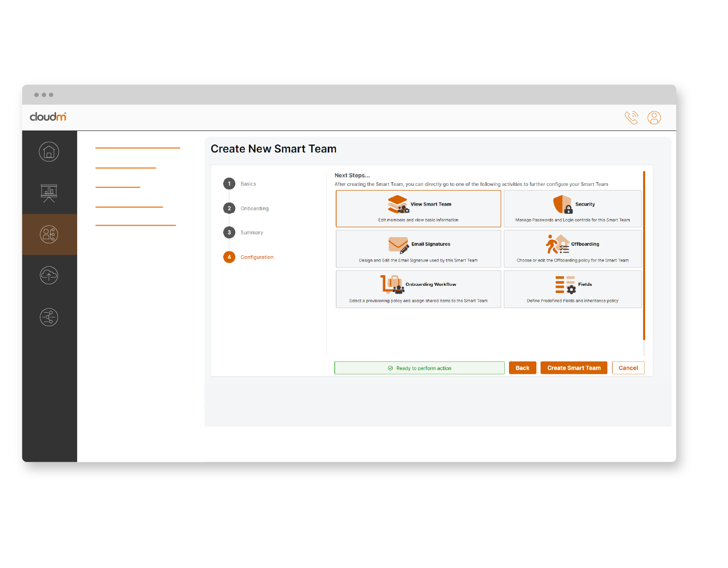Open the View Smart Team card
This screenshot has width=728, height=568.
pyautogui.click(x=418, y=209)
